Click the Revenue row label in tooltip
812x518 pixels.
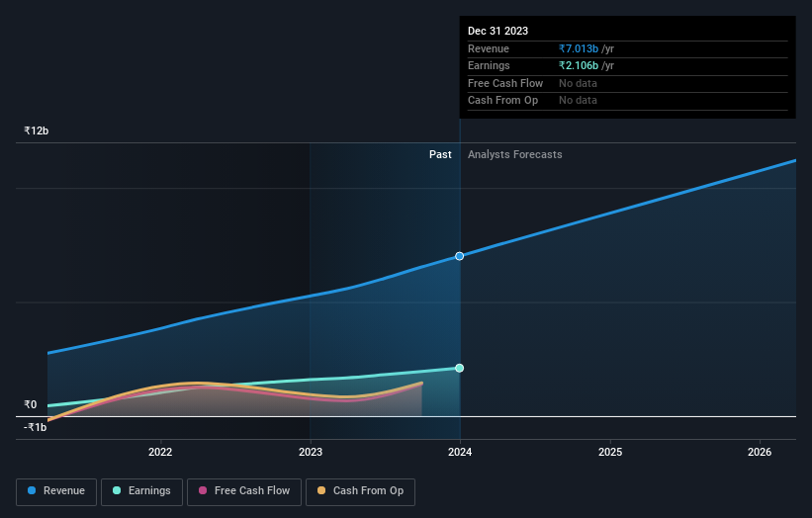tap(488, 48)
